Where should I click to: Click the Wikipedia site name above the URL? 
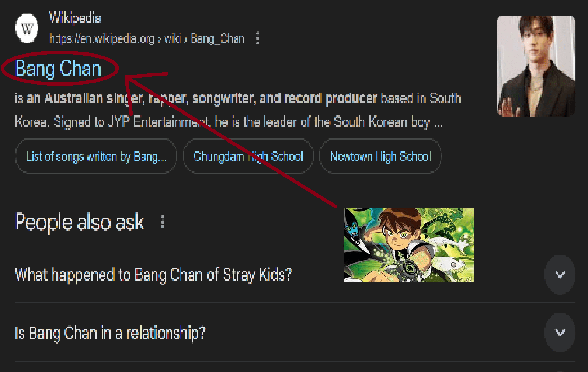75,18
